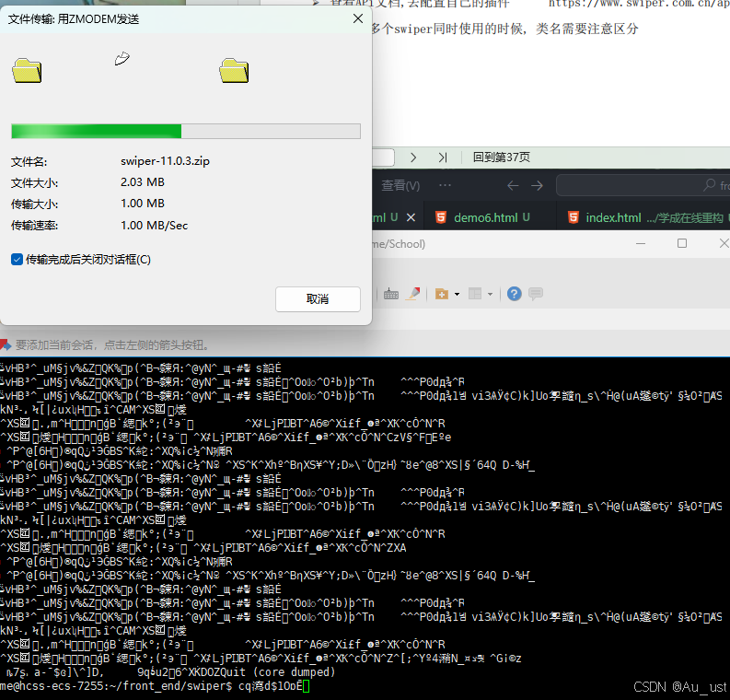The width and height of the screenshot is (730, 700).
Task: Click the layout panes toolbar icon
Action: point(475,294)
